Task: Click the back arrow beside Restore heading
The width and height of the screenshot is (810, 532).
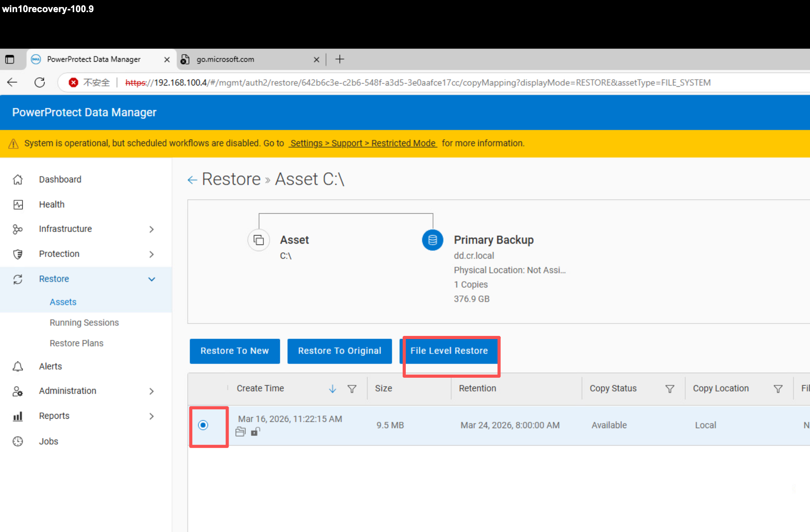Action: [x=192, y=180]
